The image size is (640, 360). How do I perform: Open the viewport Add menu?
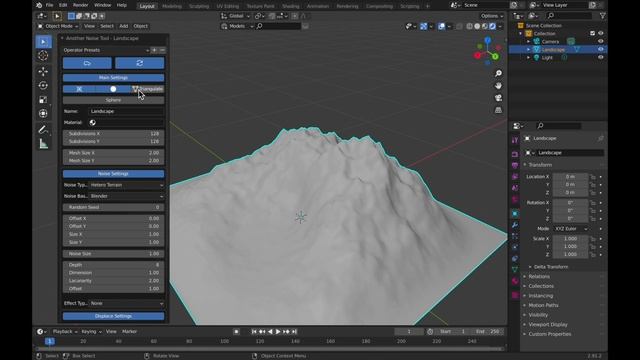124,26
